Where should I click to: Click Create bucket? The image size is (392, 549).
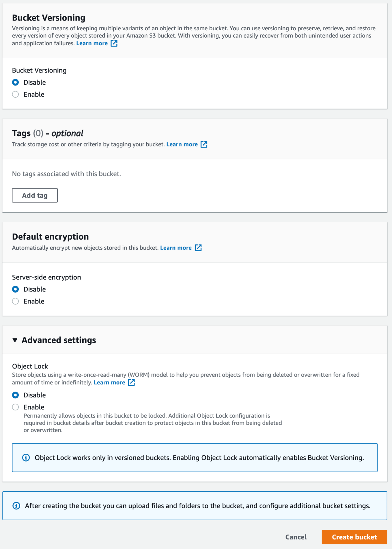point(354,537)
